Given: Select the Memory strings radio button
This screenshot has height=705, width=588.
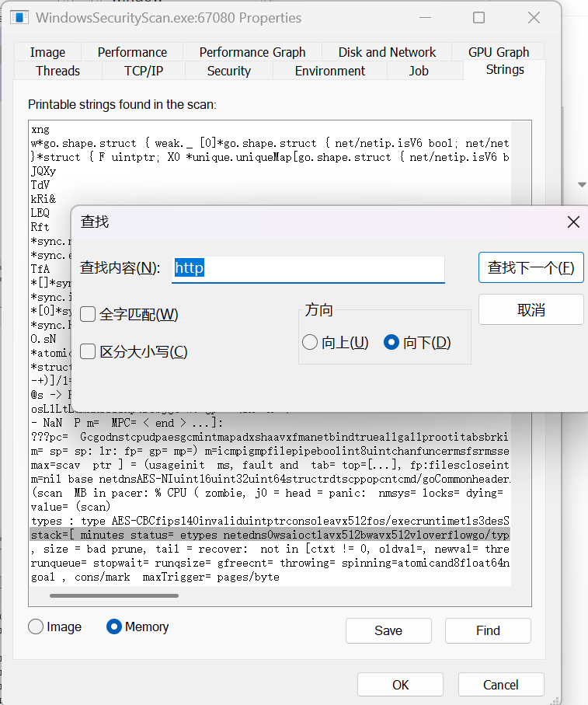Looking at the screenshot, I should tap(114, 626).
